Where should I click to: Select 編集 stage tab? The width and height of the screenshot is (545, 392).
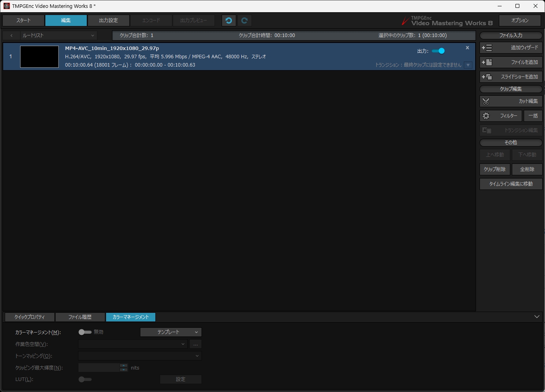click(x=66, y=20)
